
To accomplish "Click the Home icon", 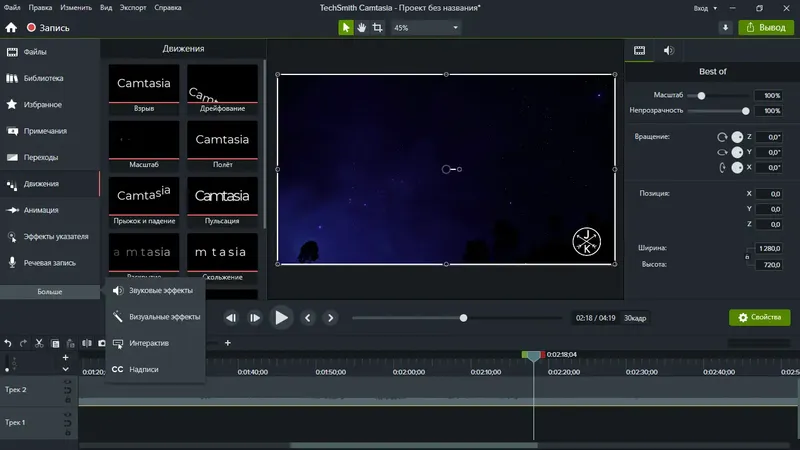I will tap(11, 28).
